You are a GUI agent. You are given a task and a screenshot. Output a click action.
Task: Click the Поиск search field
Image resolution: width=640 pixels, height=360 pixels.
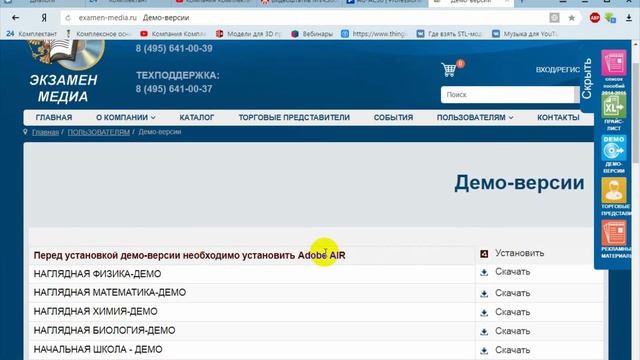508,95
